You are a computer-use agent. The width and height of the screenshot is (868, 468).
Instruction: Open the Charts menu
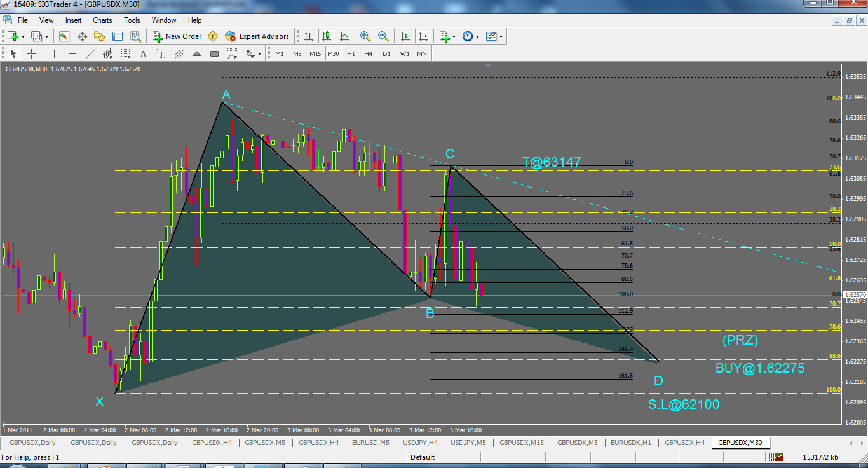tap(102, 20)
